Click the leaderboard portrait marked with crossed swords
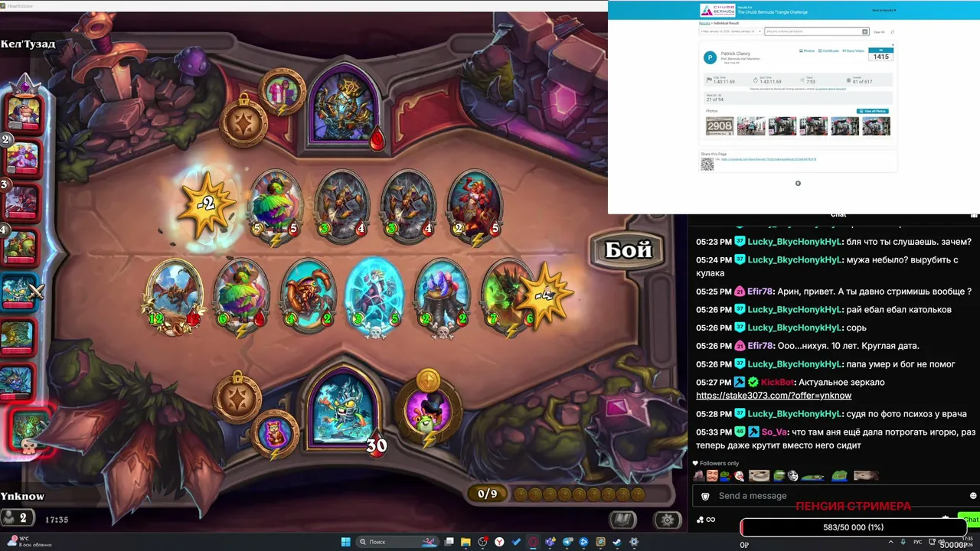The width and height of the screenshot is (980, 551). 21,291
